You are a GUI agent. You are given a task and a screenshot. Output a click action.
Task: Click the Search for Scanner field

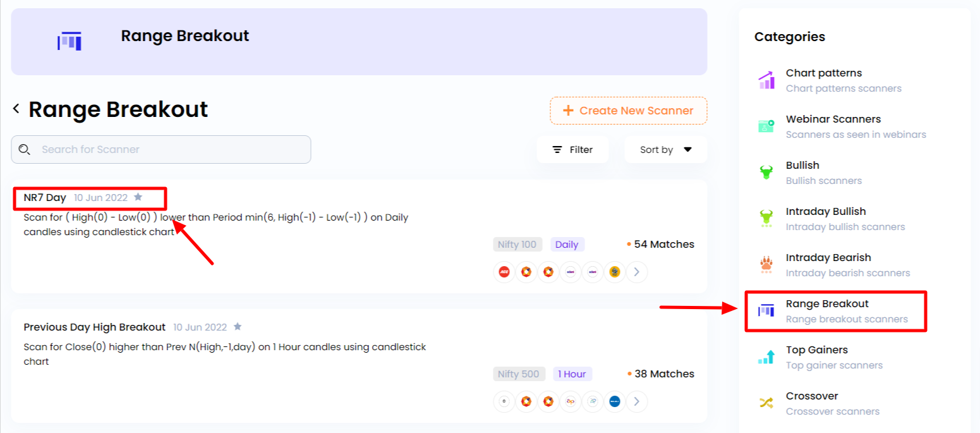click(x=161, y=150)
